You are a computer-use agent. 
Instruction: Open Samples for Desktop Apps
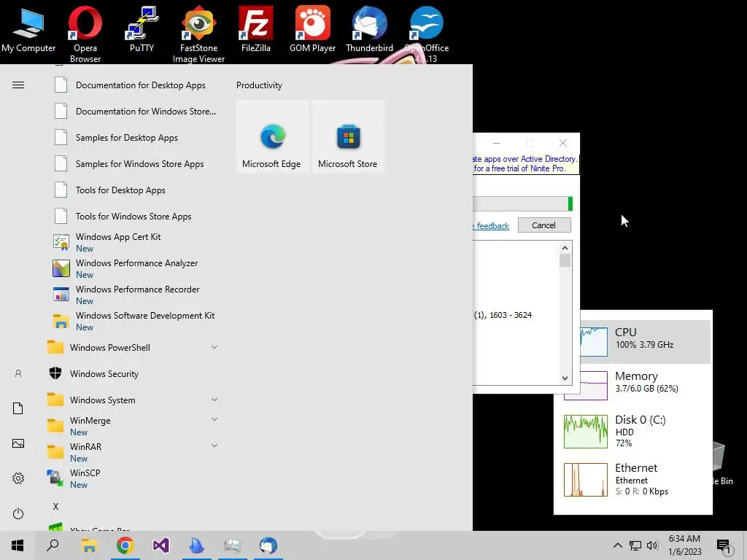pyautogui.click(x=133, y=138)
